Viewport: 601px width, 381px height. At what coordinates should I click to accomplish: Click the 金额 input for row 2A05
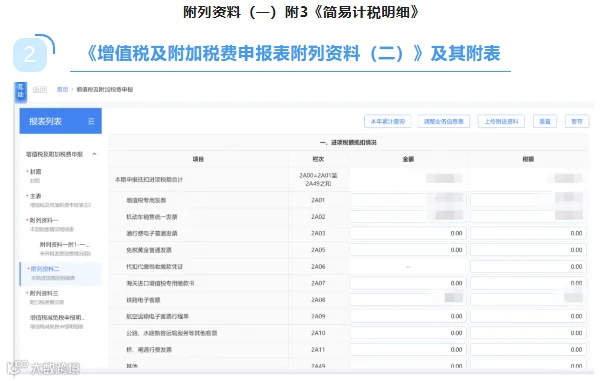[x=408, y=250]
